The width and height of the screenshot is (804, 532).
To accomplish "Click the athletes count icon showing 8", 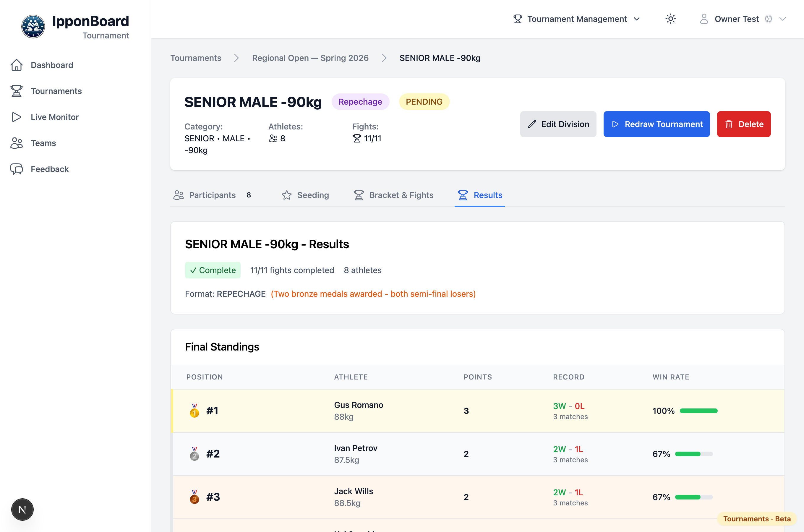I will [273, 138].
